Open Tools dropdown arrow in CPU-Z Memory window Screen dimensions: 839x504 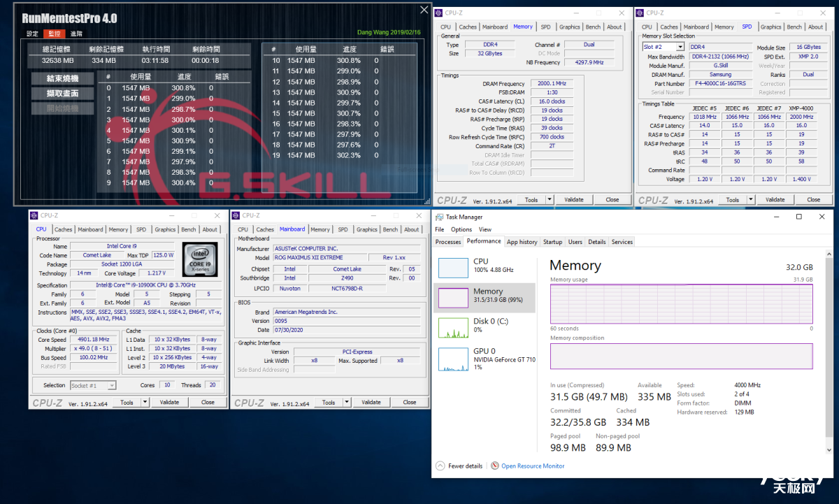click(549, 199)
